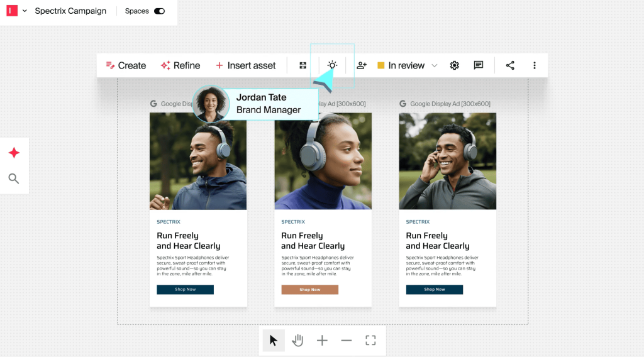The width and height of the screenshot is (644, 357).
Task: Click the brown Shop Now button
Action: pos(309,290)
